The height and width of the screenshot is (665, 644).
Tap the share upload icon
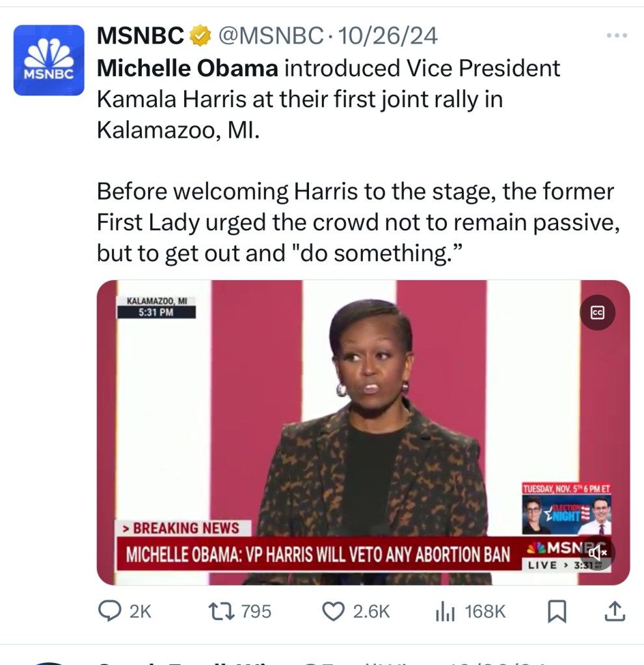[x=615, y=611]
